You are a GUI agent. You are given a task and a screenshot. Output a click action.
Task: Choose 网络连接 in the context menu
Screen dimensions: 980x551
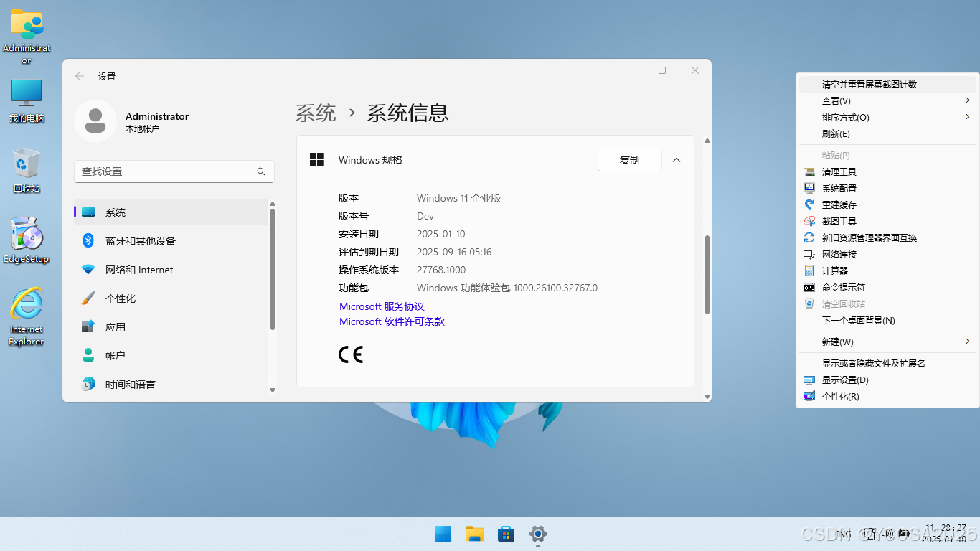(x=887, y=254)
